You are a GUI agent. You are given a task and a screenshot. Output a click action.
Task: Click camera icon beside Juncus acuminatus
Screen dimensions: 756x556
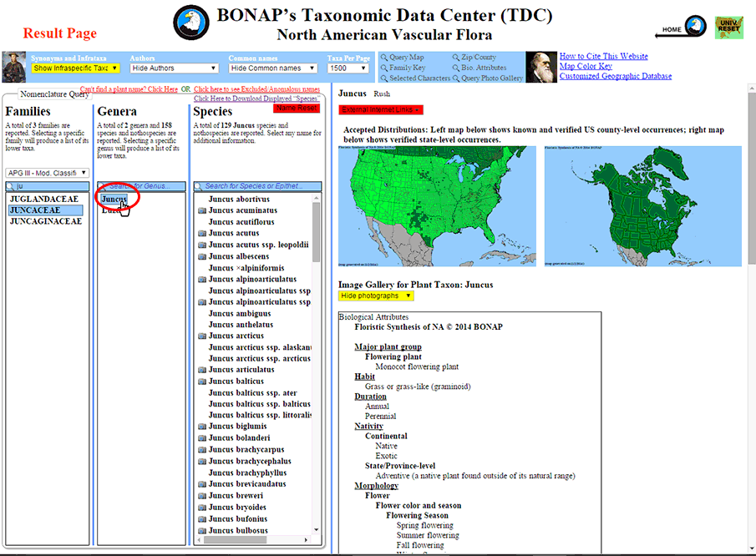coord(202,210)
